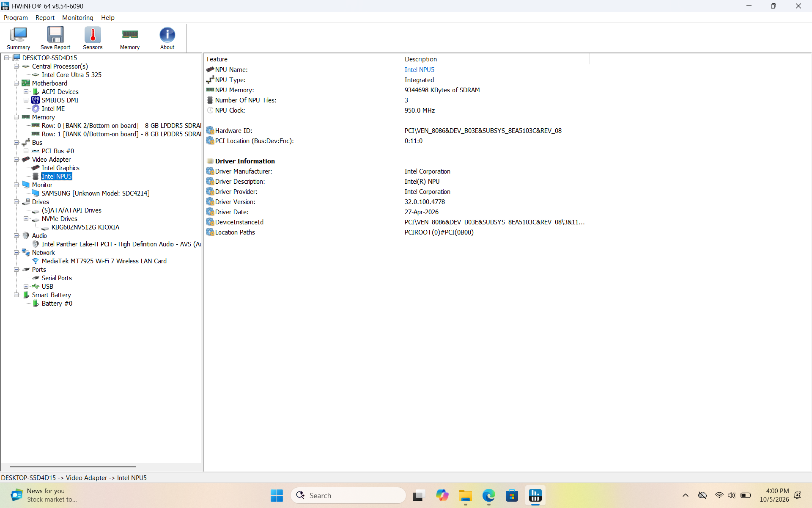Viewport: 812px width, 508px height.
Task: Click the tree panel horizontal scrollbar
Action: point(73,467)
